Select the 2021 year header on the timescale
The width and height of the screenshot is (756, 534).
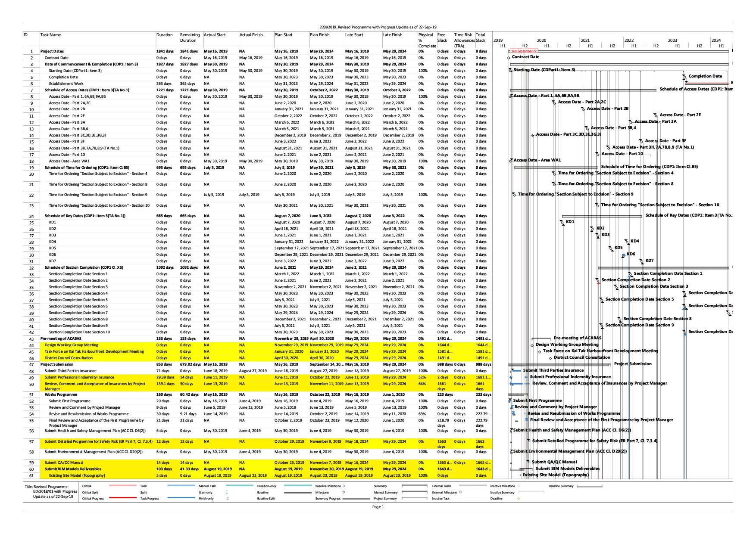pyautogui.click(x=585, y=40)
